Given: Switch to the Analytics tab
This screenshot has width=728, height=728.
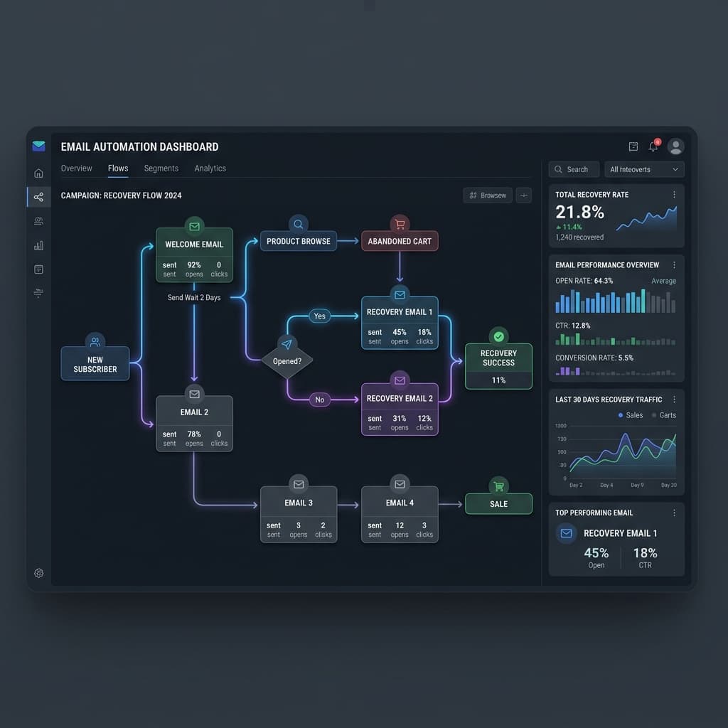Looking at the screenshot, I should click(x=210, y=168).
